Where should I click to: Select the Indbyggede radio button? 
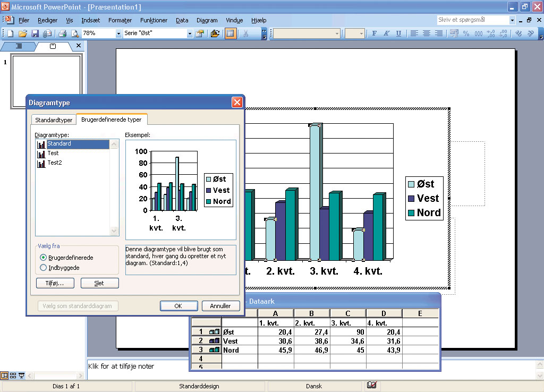click(x=44, y=268)
